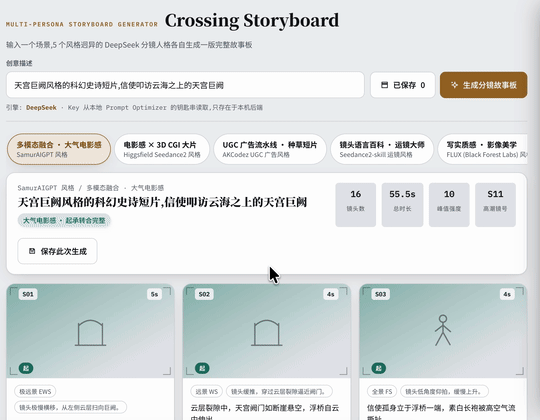540x420 pixels.
Task: Click the S03 shot label
Action: coord(381,294)
